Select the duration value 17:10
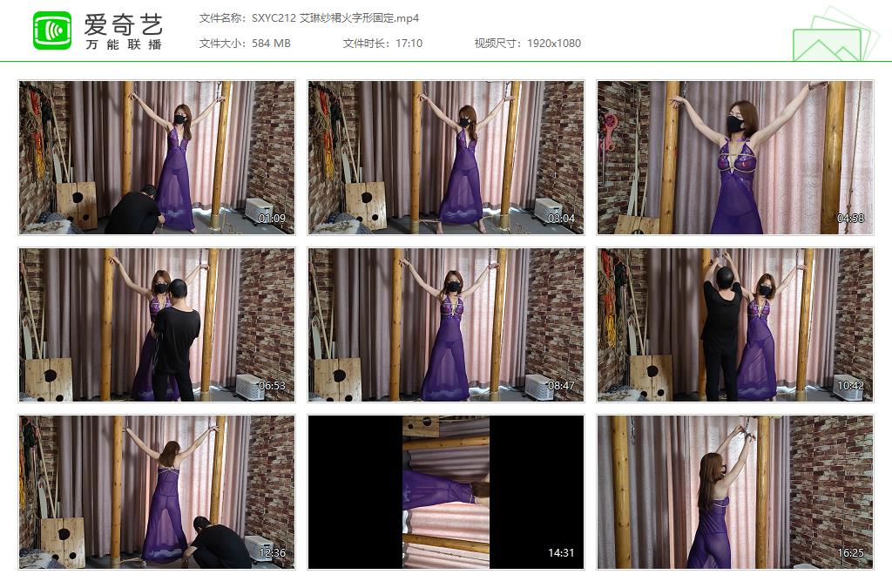892x588 pixels. [x=409, y=44]
